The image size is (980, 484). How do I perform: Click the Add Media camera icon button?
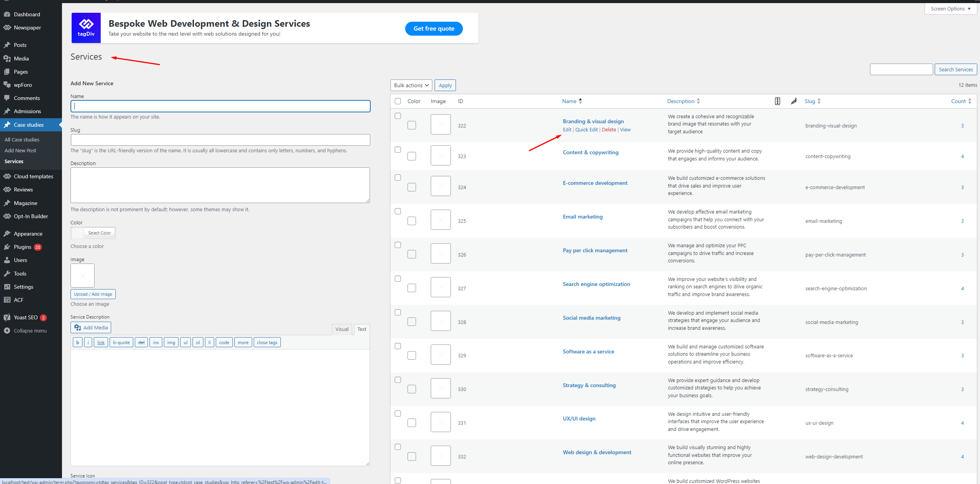pyautogui.click(x=91, y=327)
